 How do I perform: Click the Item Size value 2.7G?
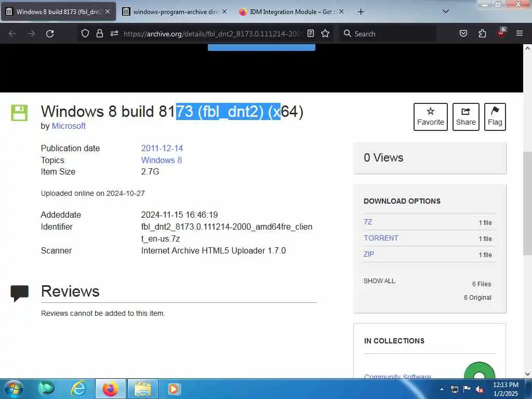(x=150, y=171)
